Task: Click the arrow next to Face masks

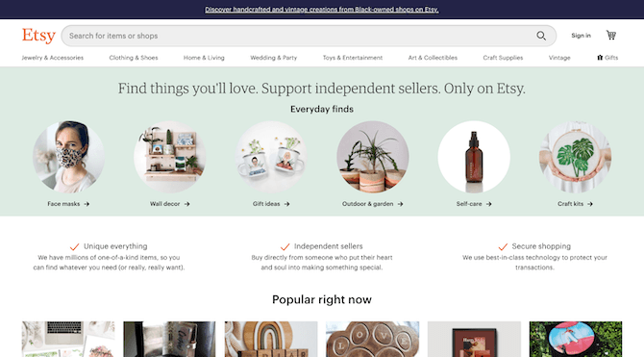Action: [87, 204]
